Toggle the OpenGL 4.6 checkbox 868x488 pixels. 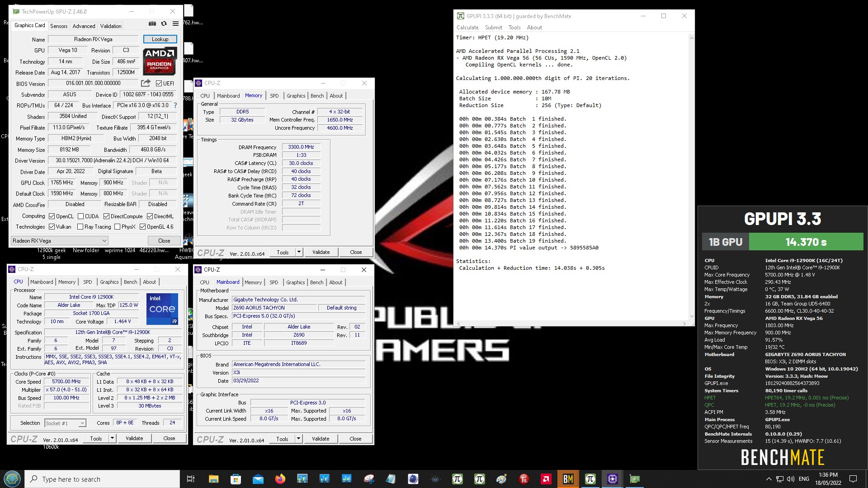[x=142, y=227]
